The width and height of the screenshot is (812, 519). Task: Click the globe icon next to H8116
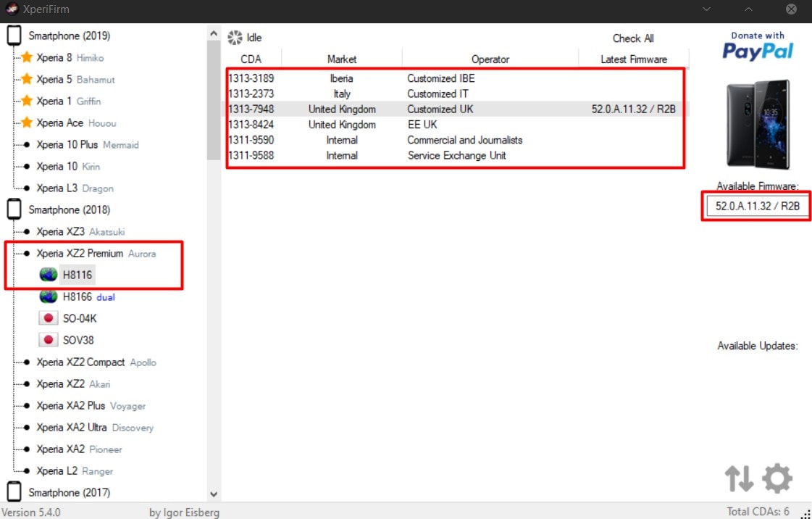(48, 275)
